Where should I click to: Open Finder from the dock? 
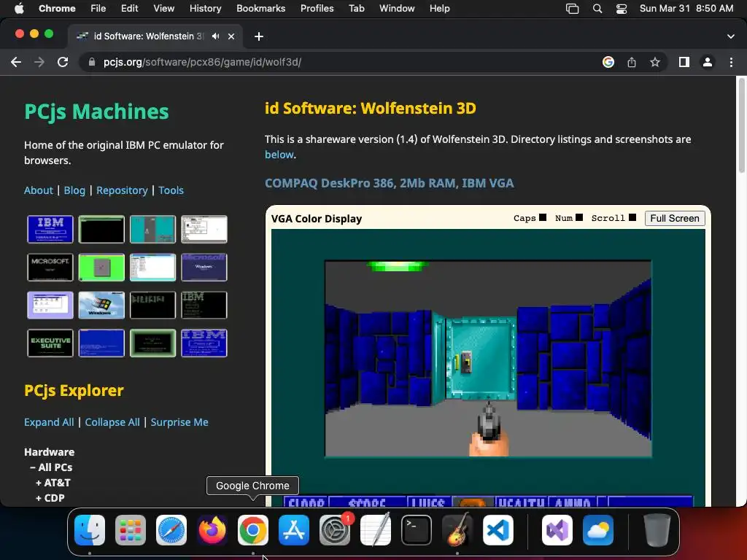(90, 530)
